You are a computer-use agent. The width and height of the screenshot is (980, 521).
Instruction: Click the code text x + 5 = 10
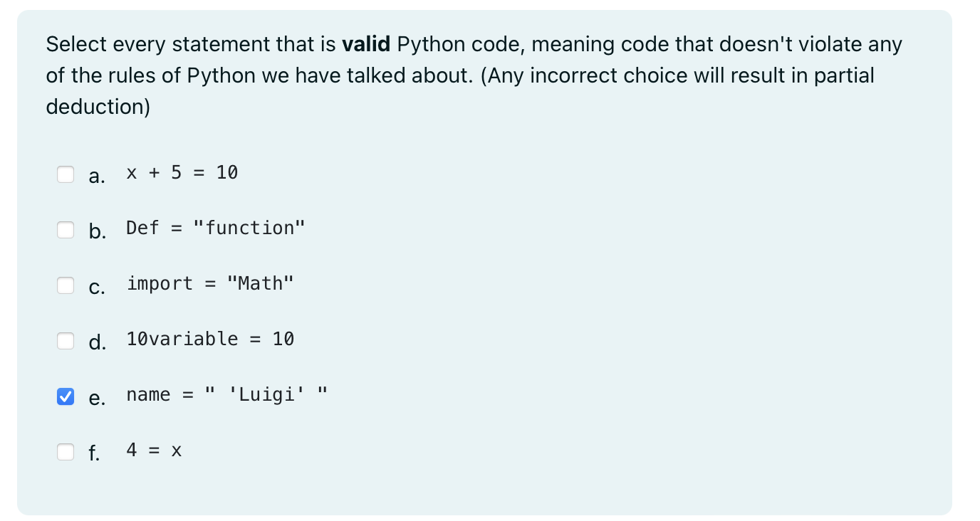pos(182,172)
